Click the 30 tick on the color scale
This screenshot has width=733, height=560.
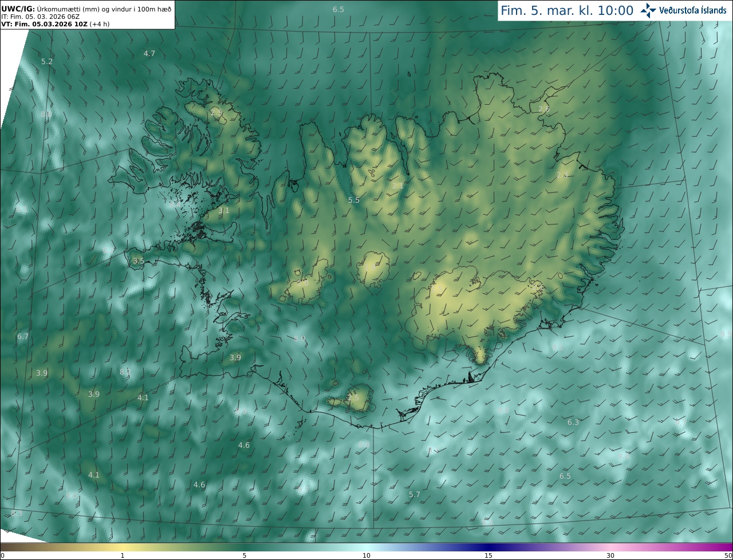tap(610, 555)
